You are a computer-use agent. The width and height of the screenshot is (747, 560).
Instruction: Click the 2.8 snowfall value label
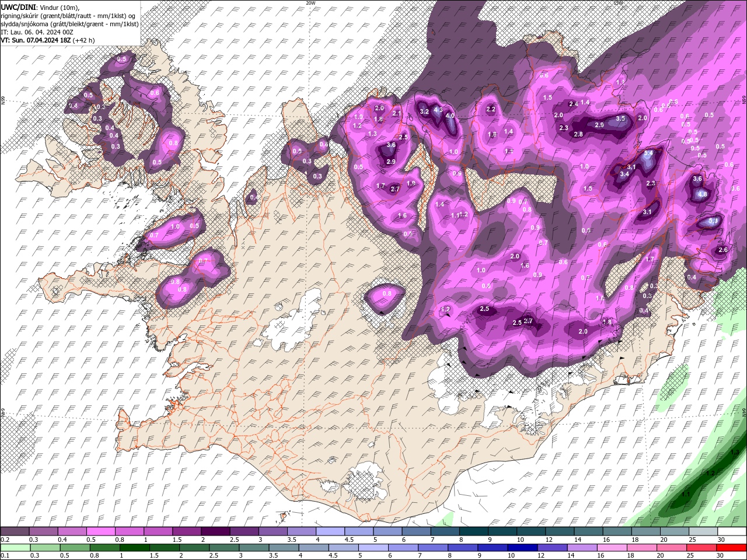pos(578,134)
